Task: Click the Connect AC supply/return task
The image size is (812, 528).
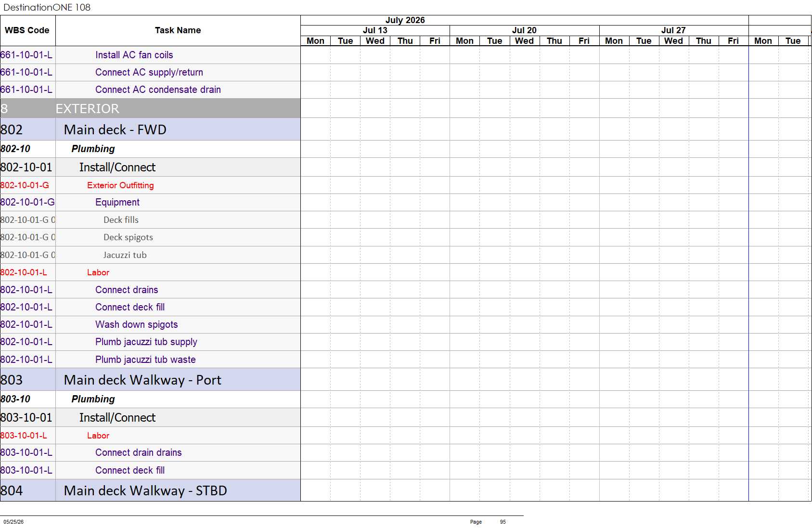Action: coord(149,72)
